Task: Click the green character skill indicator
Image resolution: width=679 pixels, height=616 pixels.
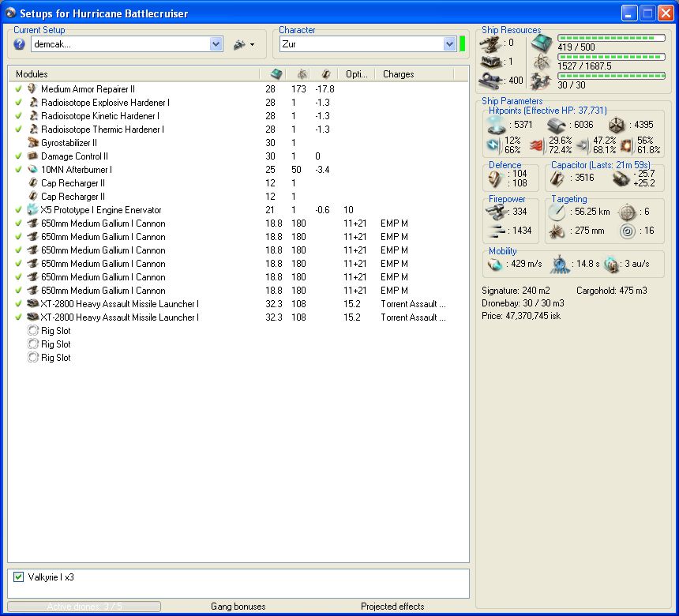Action: pos(463,44)
